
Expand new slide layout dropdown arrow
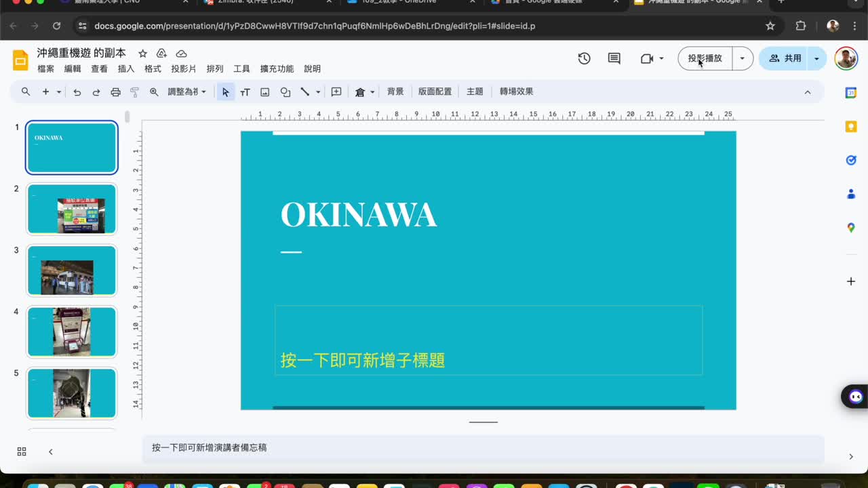pyautogui.click(x=59, y=91)
